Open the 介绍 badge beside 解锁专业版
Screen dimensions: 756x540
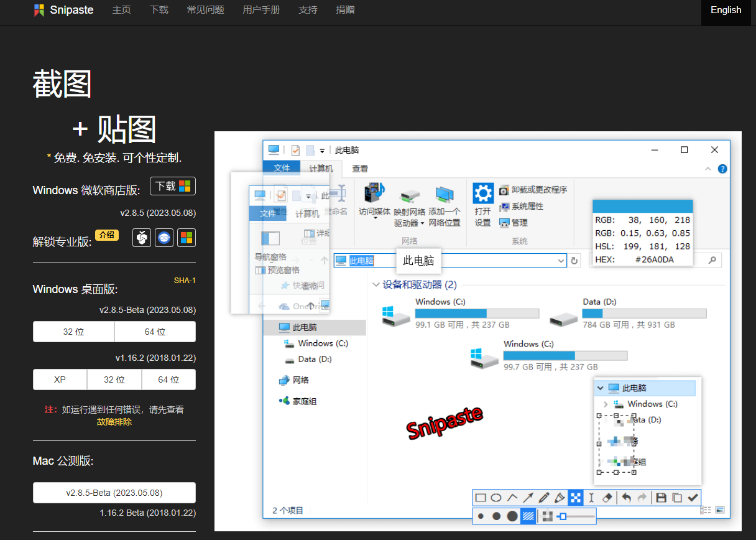coord(107,235)
